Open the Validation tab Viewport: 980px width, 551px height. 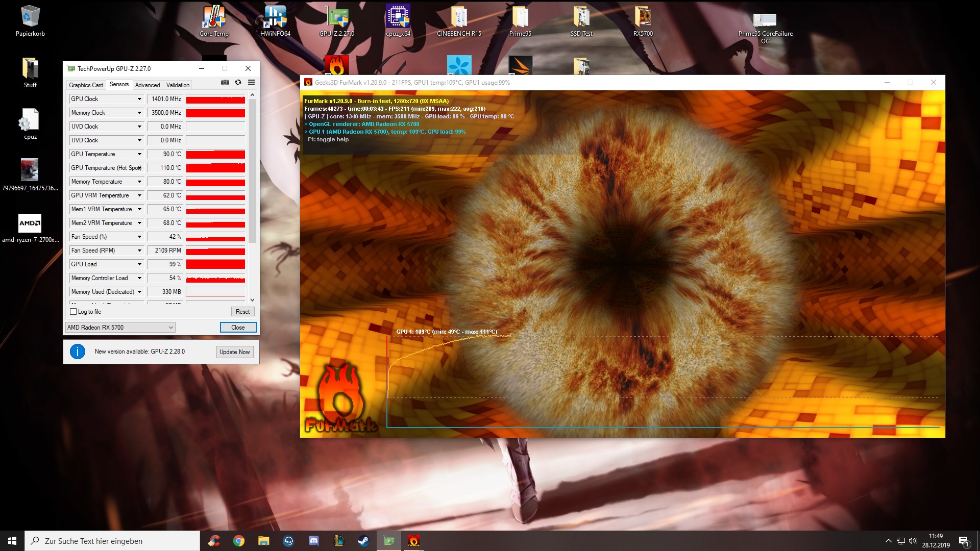click(x=178, y=85)
